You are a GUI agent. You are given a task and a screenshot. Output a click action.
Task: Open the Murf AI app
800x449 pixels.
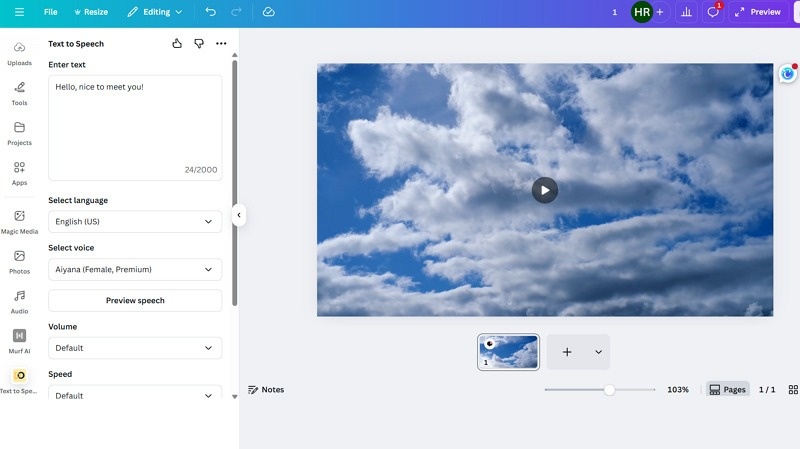pyautogui.click(x=19, y=342)
